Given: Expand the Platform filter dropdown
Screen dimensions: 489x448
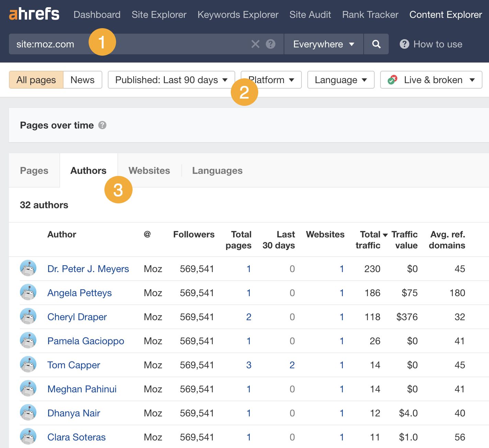Looking at the screenshot, I should (x=271, y=80).
